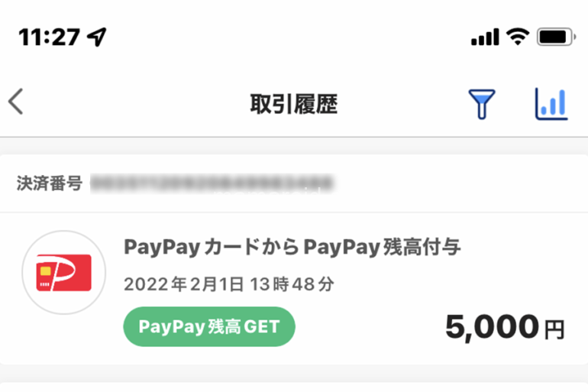Tap the battery indicator icon
The width and height of the screenshot is (588, 392).
tap(556, 37)
